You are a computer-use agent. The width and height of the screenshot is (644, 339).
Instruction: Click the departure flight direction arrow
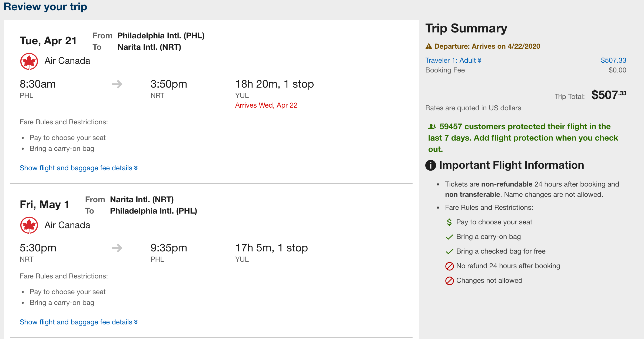click(x=117, y=84)
